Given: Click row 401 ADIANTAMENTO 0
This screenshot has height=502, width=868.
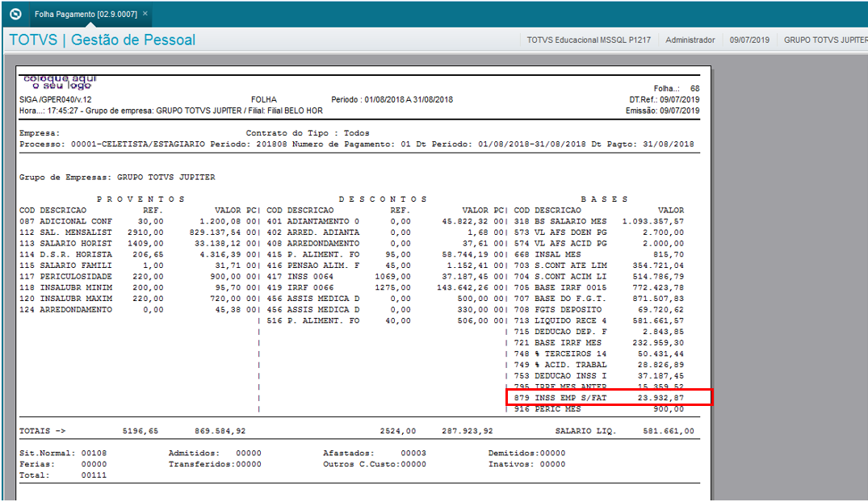Looking at the screenshot, I should pyautogui.click(x=387, y=221).
